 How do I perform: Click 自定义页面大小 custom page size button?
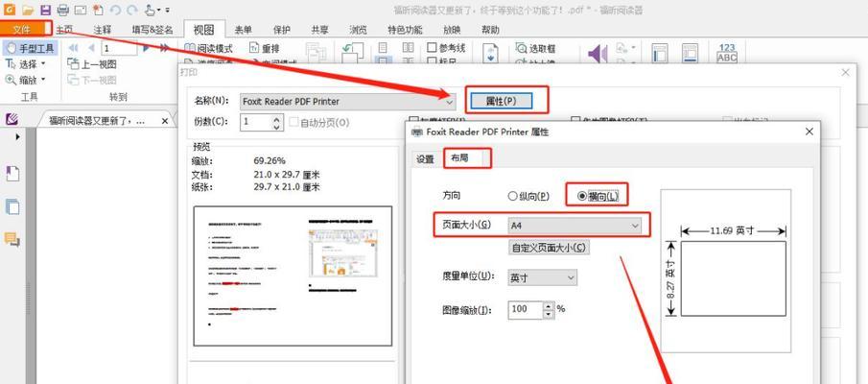(549, 247)
